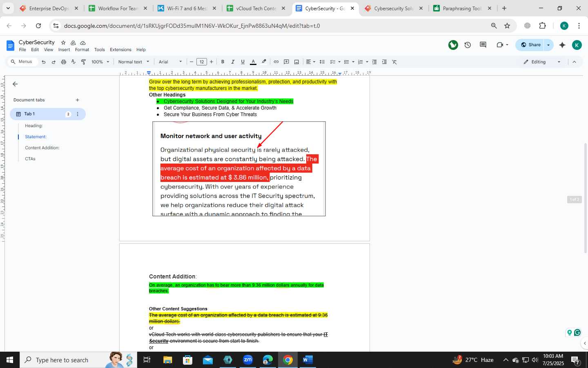Click the move to Drive folder icon
The width and height of the screenshot is (588, 368).
(x=73, y=43)
